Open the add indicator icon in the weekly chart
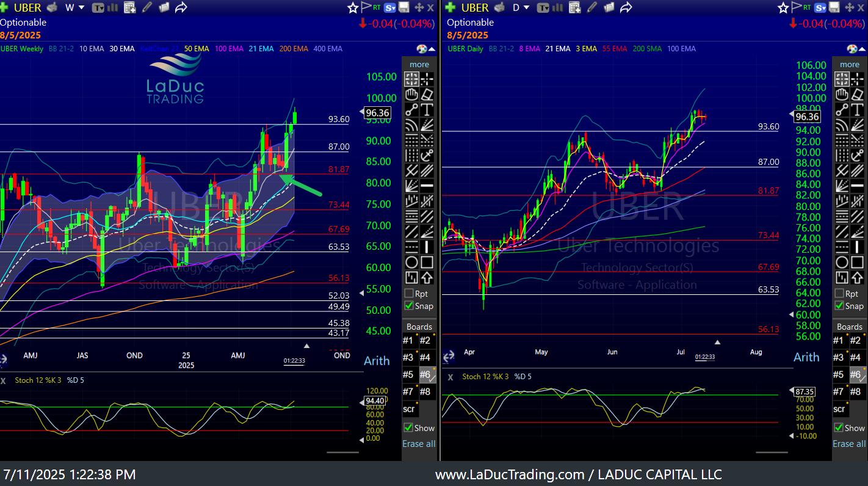868x486 pixels. pyautogui.click(x=129, y=7)
